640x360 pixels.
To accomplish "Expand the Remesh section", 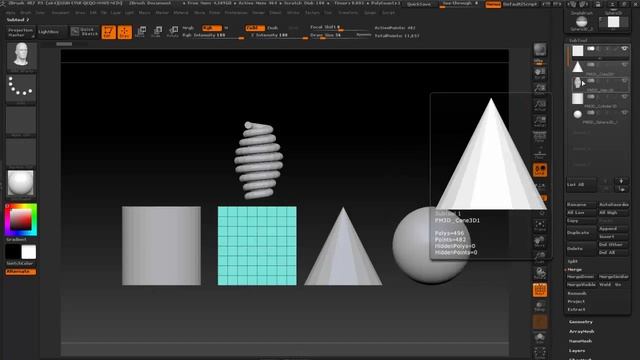I will (x=577, y=293).
